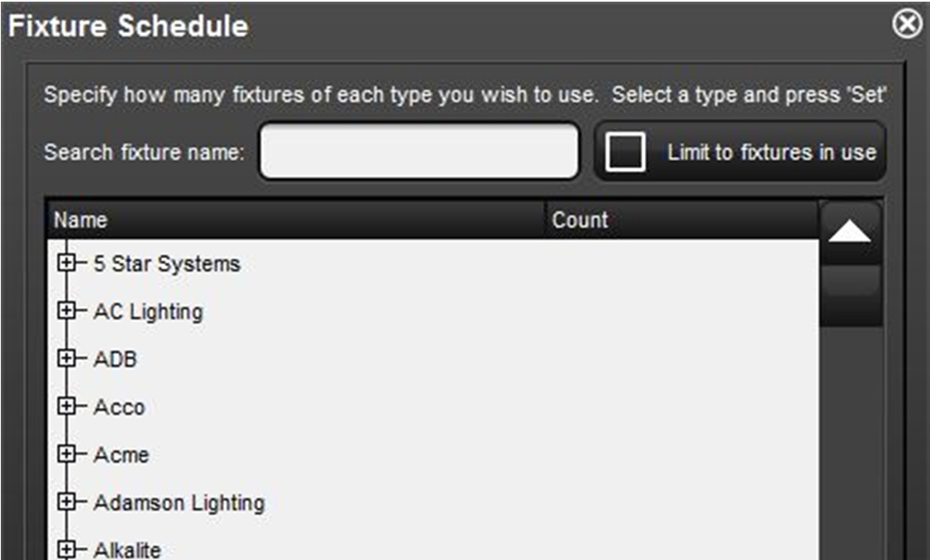The image size is (930, 560).
Task: Select the 5 Star Systems row
Action: (x=166, y=264)
